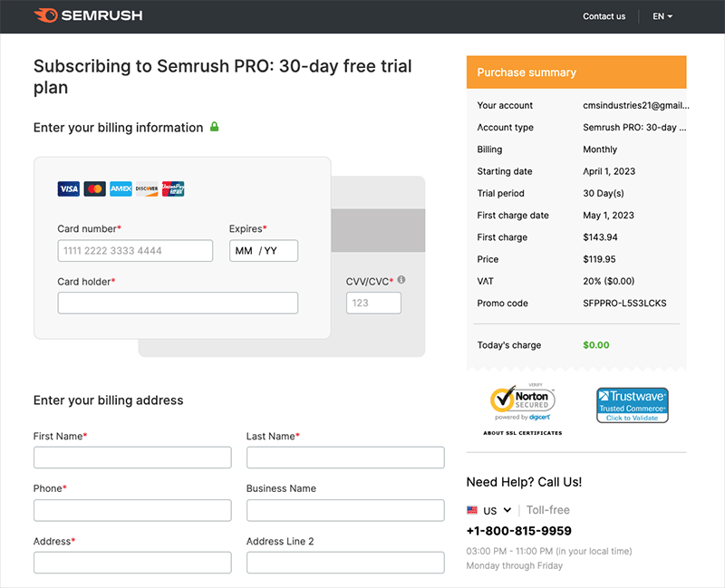The height and width of the screenshot is (588, 725).
Task: Click the first charge date May 1, 2023
Action: (608, 216)
